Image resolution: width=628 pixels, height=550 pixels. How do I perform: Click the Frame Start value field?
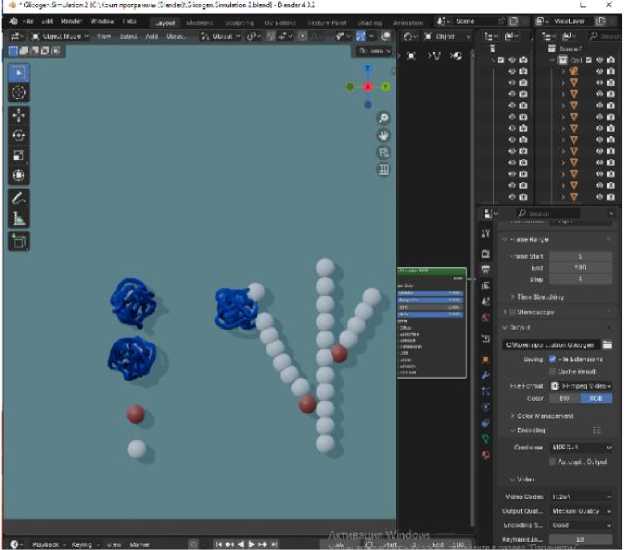[580, 257]
